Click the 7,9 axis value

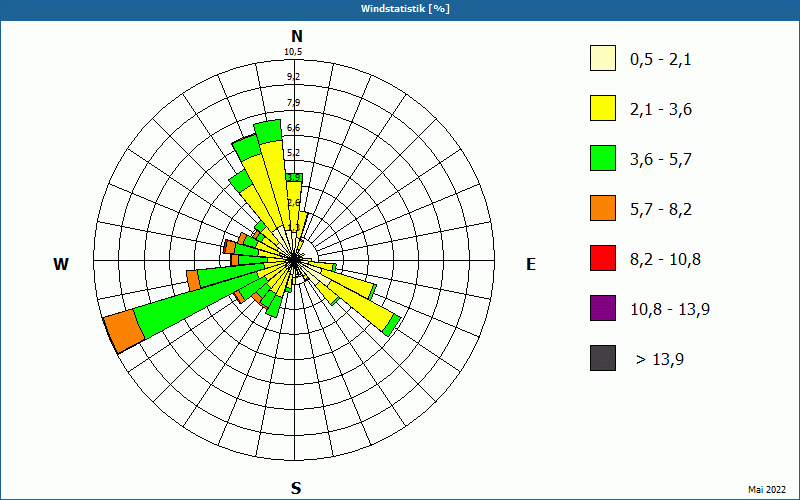(293, 103)
